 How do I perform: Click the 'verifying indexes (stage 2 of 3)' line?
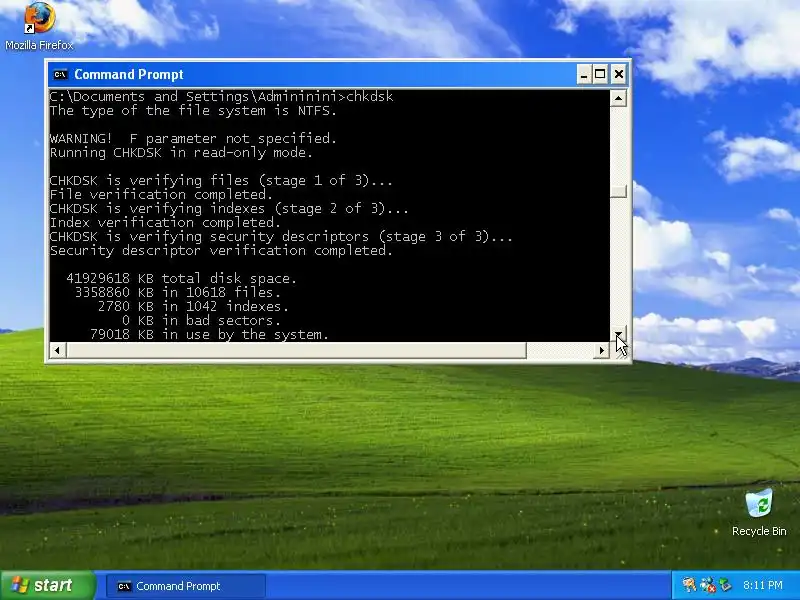point(229,209)
